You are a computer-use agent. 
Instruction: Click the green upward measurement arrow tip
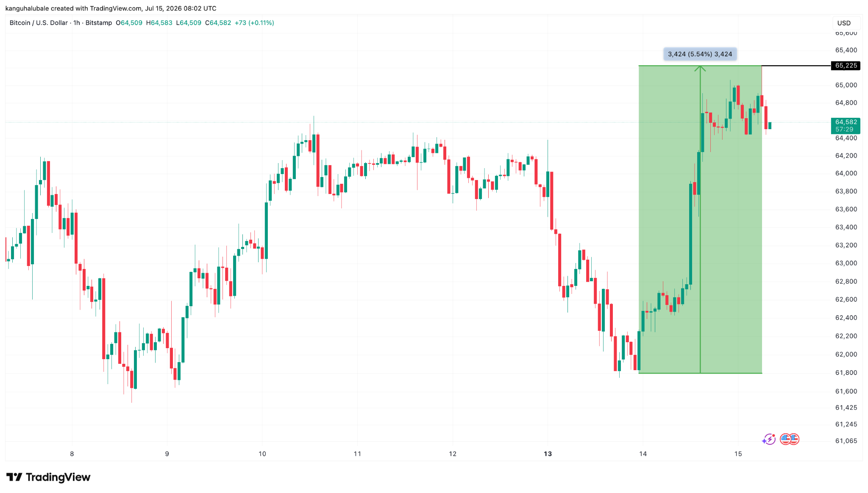point(700,68)
